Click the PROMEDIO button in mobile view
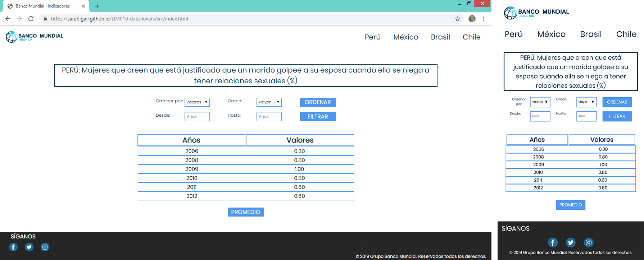644x260 pixels. click(571, 205)
